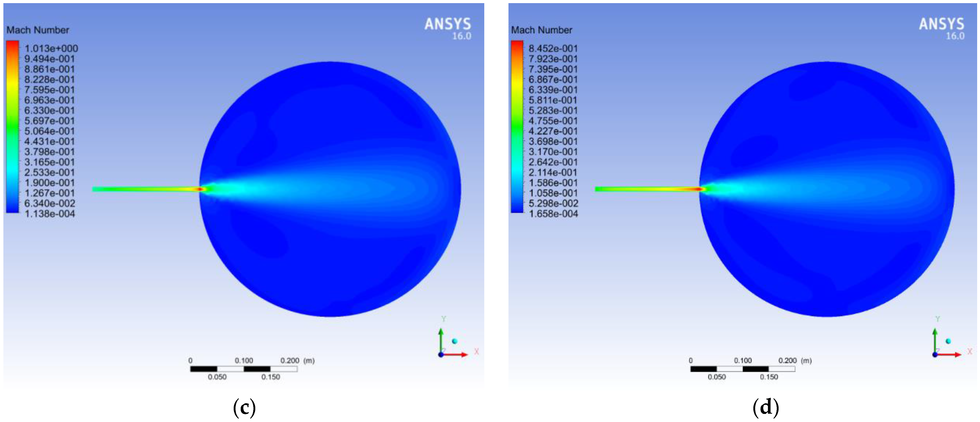Image resolution: width=980 pixels, height=422 pixels.
Task: Click the left panel coordinate triad origin sphere
Action: tap(441, 355)
